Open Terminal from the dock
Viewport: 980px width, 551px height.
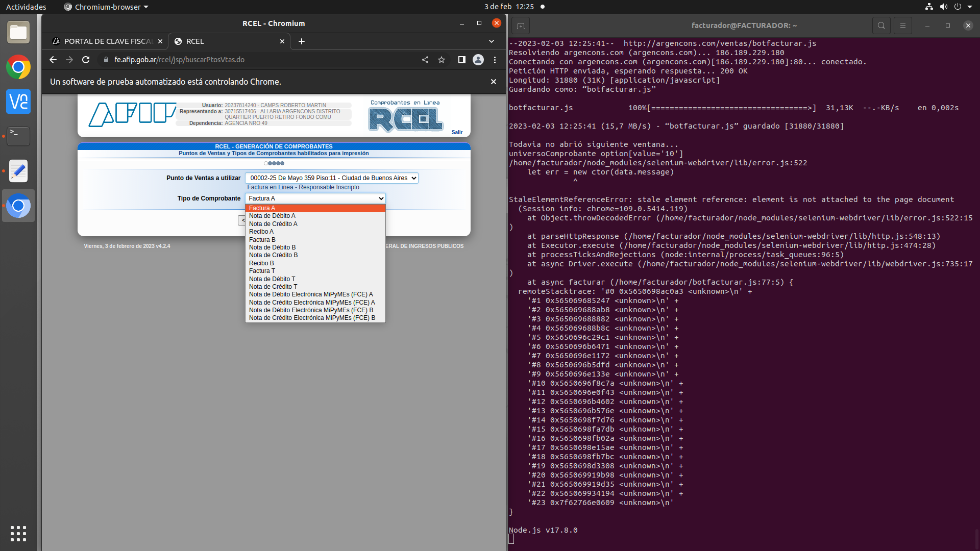tap(18, 136)
